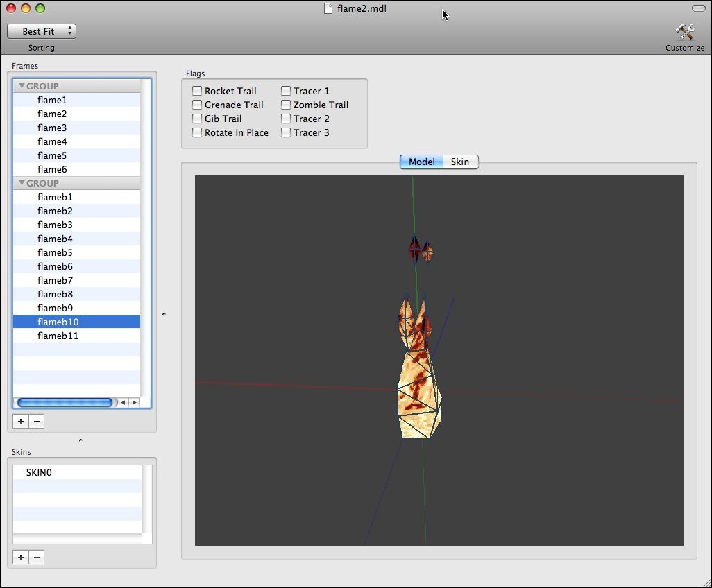Toggle Rotate In Place flag
Screen dimensions: 712x588
click(197, 132)
